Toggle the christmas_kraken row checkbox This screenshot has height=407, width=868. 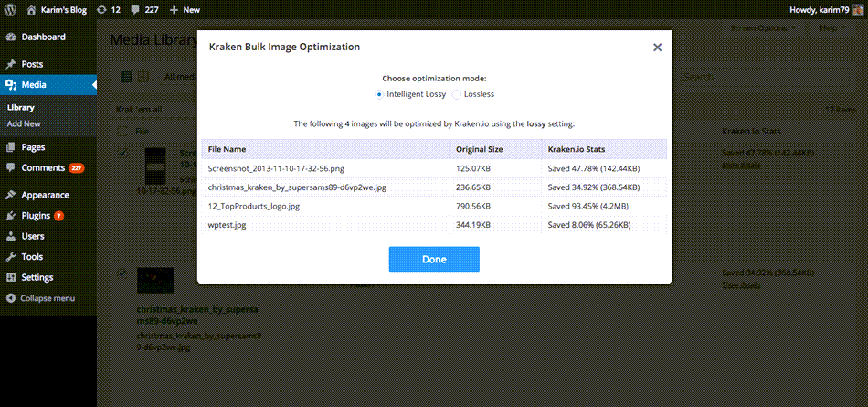click(122, 273)
